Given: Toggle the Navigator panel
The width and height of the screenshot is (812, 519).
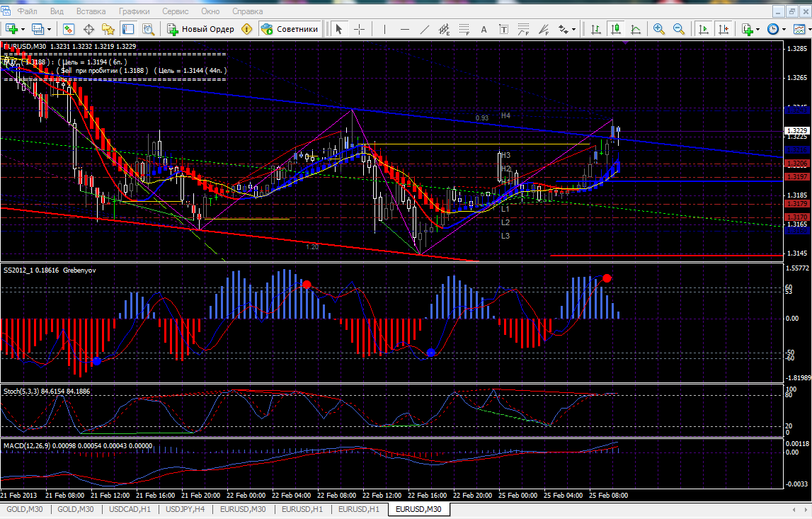Looking at the screenshot, I should click(x=108, y=29).
